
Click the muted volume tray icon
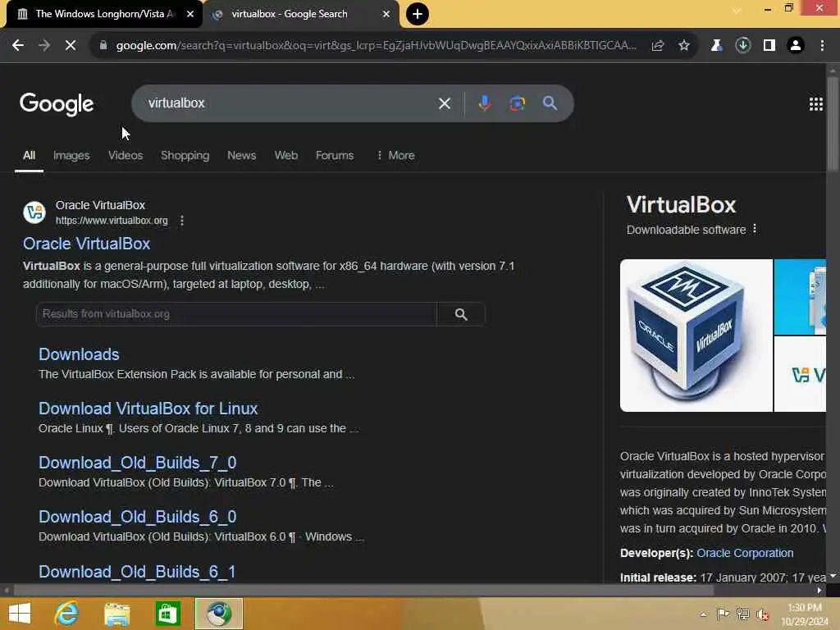pos(762,614)
